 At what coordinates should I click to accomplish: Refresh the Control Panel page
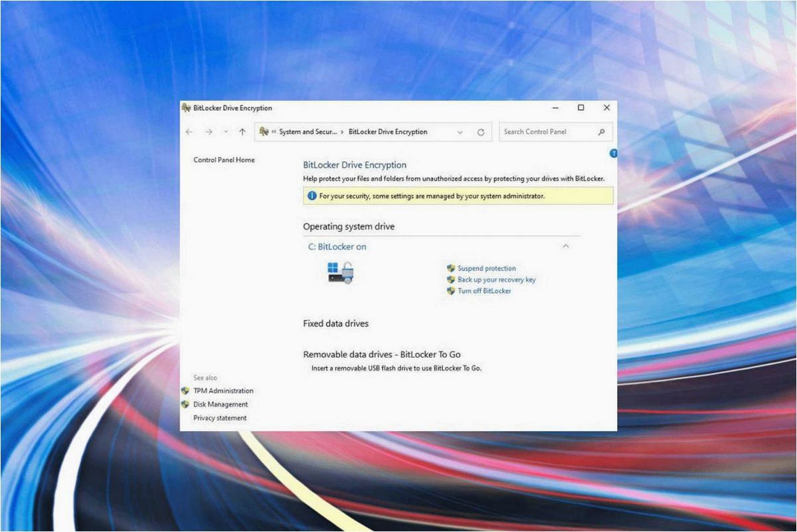[x=481, y=132]
